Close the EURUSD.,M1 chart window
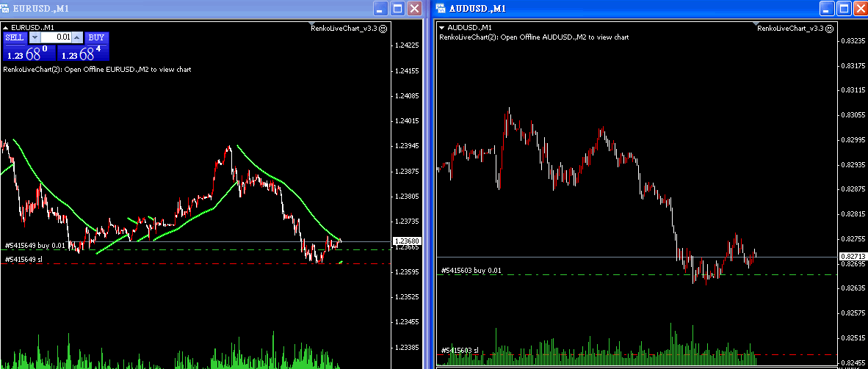Screen dimensions: 868x369 pyautogui.click(x=414, y=8)
